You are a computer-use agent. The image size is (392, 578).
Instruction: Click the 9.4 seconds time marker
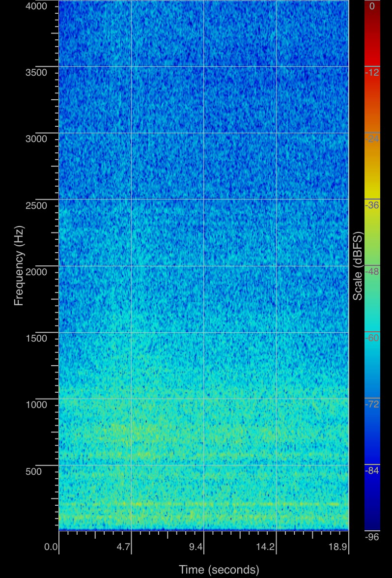[x=196, y=547]
